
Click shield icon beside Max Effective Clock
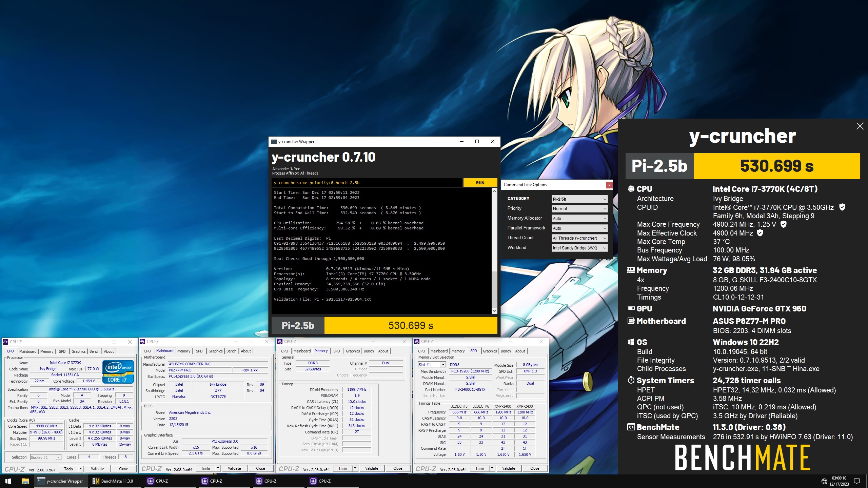coord(760,233)
